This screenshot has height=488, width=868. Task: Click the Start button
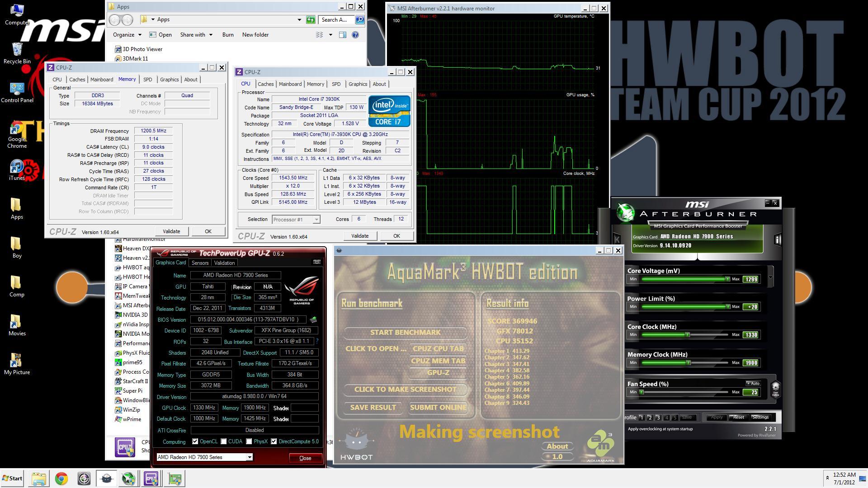click(12, 479)
